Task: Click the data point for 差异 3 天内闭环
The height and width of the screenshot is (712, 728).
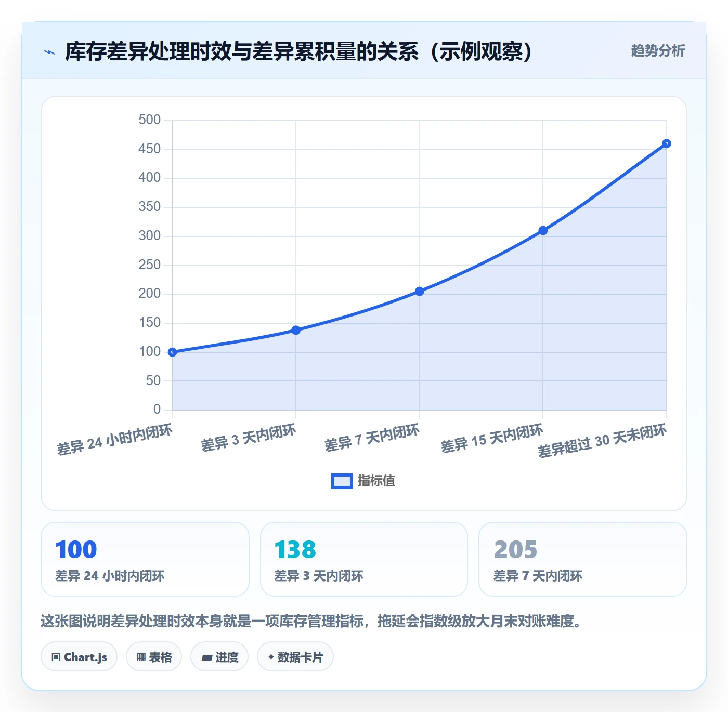Action: click(296, 330)
